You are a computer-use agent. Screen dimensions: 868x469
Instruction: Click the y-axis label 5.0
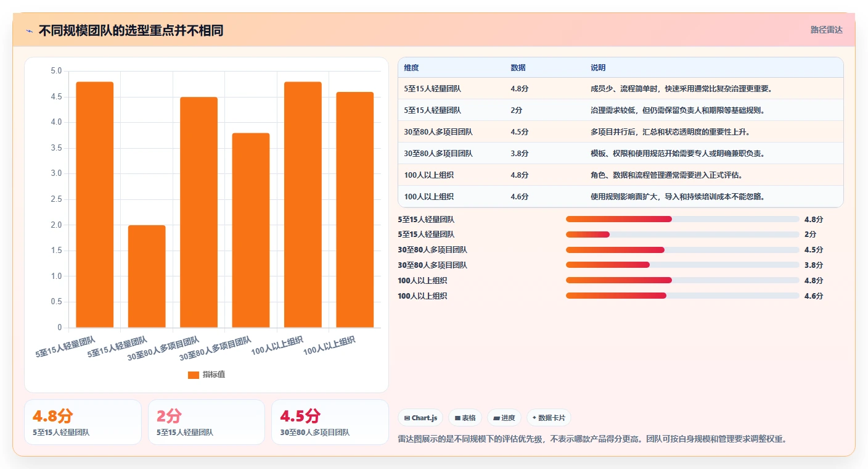(56, 71)
